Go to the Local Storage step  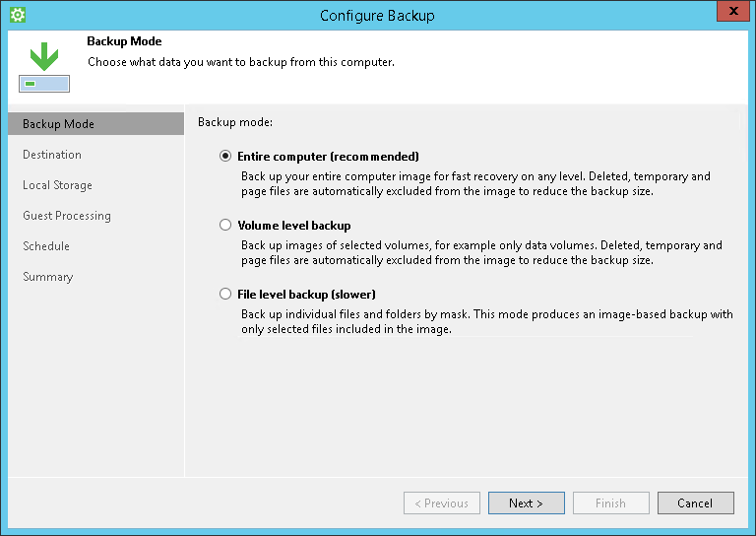point(57,185)
